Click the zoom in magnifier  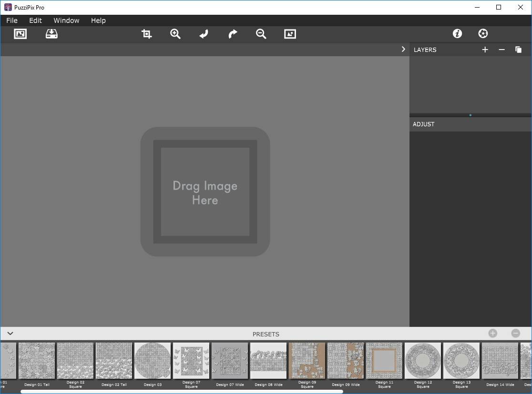pos(175,34)
